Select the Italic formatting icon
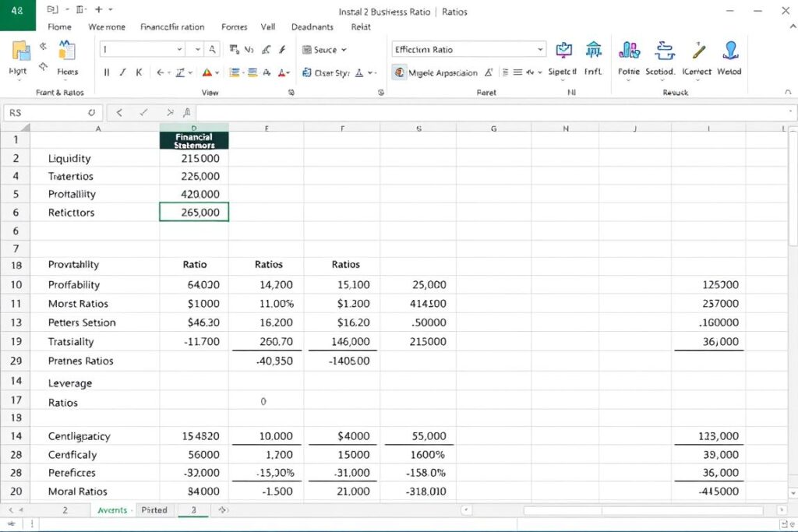The width and height of the screenshot is (798, 532). pos(122,72)
